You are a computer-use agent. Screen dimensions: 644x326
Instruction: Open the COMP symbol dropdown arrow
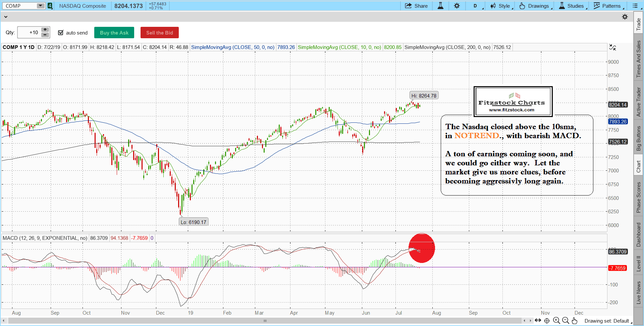click(x=40, y=6)
